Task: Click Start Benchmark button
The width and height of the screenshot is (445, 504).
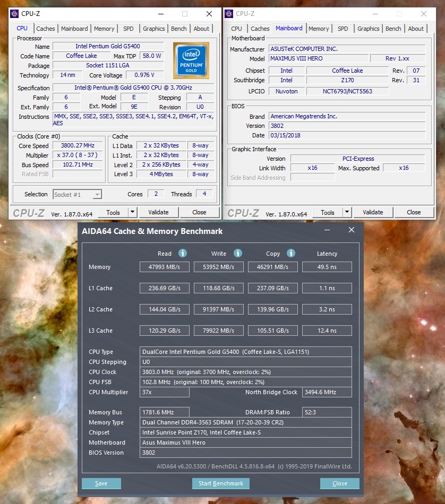Action: (221, 483)
